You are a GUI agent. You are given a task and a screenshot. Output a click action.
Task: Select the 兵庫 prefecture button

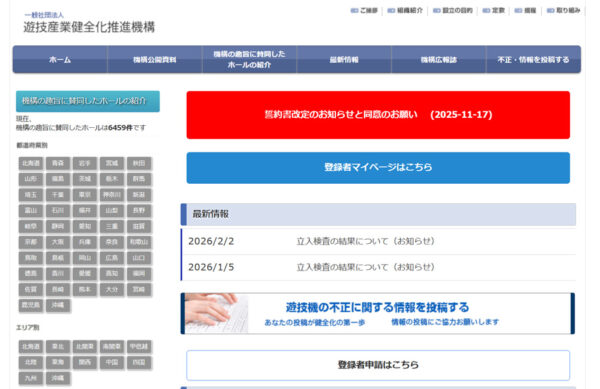coord(85,242)
